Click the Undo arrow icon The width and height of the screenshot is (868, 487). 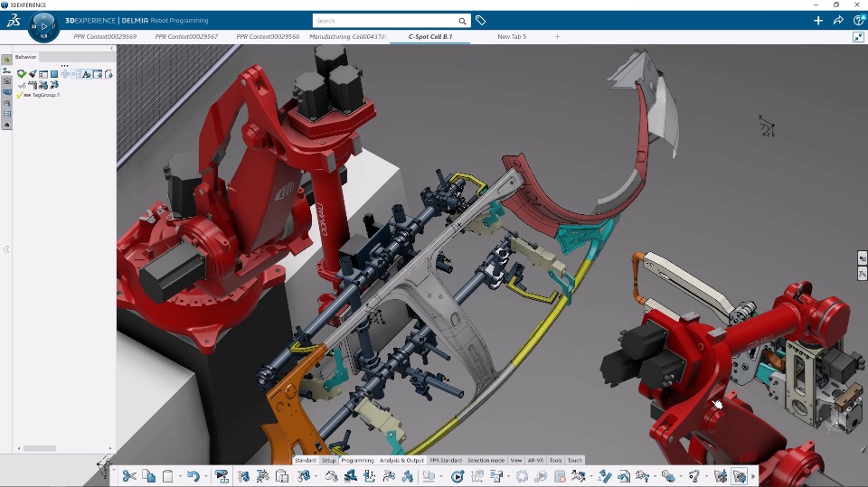click(193, 476)
